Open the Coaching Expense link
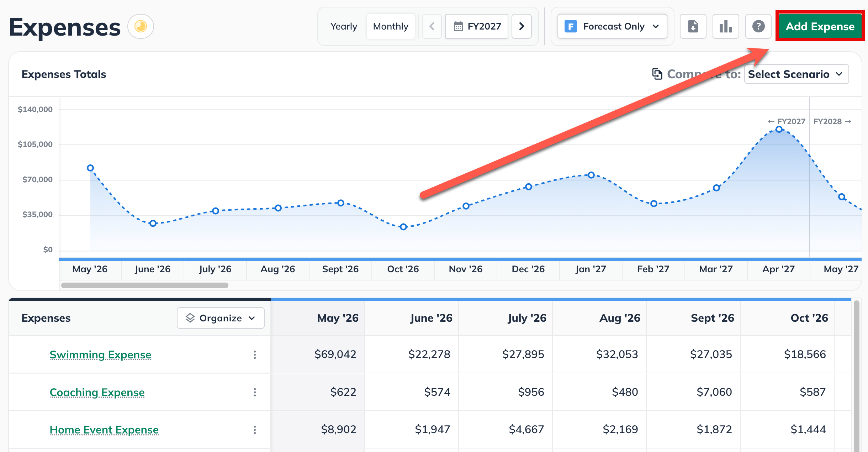 coord(97,392)
